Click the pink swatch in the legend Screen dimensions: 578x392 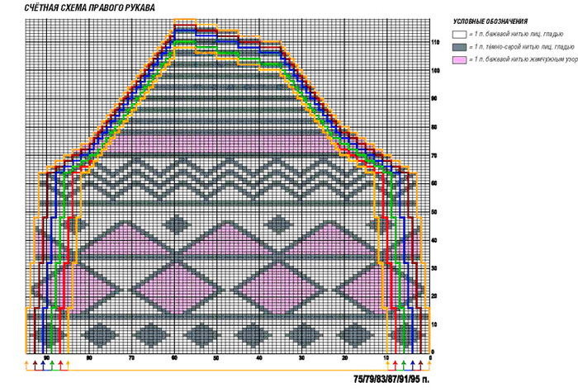point(459,59)
